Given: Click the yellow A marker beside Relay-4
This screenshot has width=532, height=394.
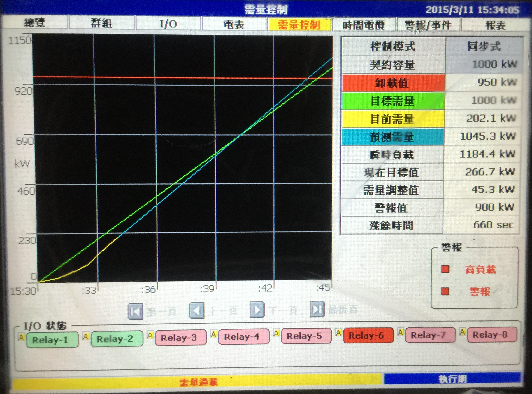Looking at the screenshot, I should click(214, 334).
